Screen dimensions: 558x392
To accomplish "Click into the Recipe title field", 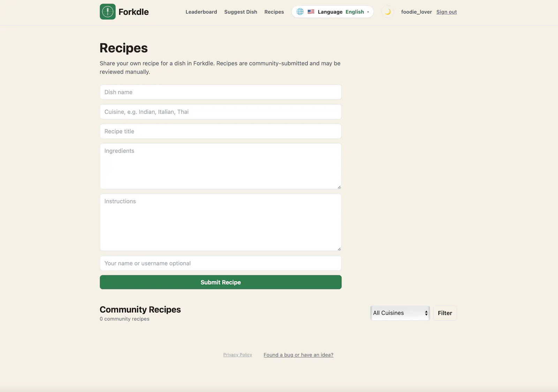I will pos(221,131).
